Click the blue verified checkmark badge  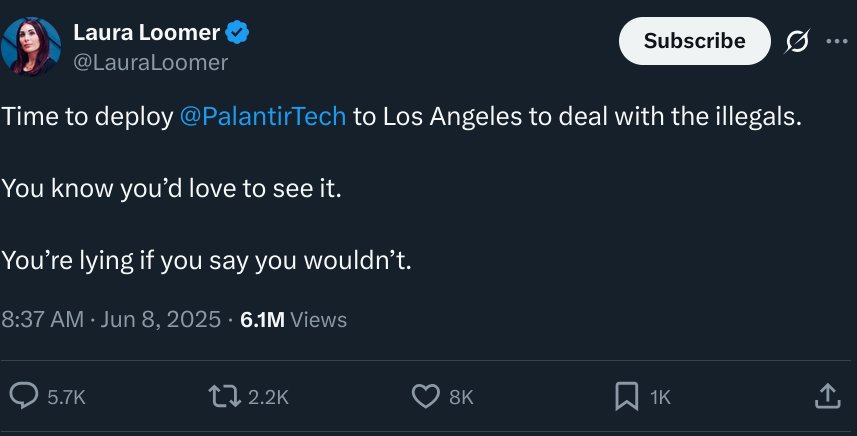(237, 32)
